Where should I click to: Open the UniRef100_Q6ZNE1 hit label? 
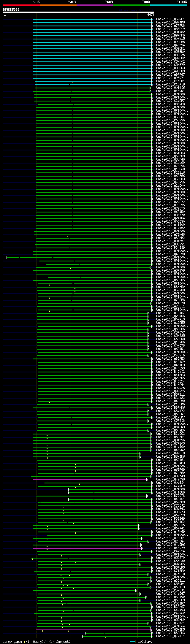point(170,19)
